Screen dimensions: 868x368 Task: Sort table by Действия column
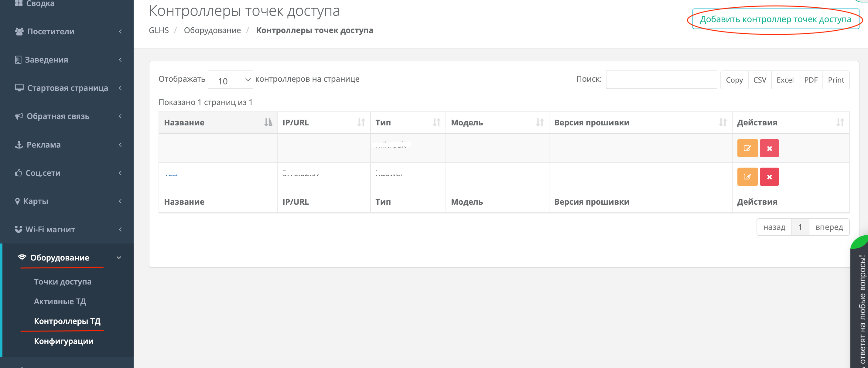tap(791, 123)
